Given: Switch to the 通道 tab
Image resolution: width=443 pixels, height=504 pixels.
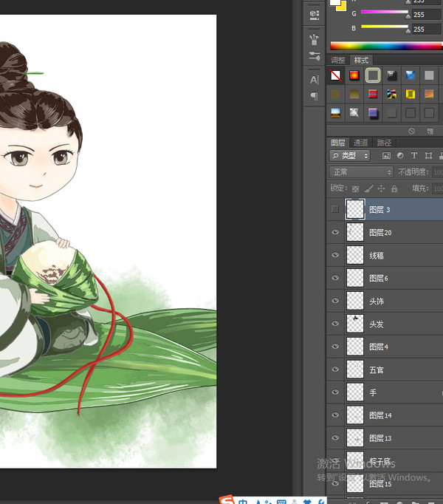Looking at the screenshot, I should tap(361, 143).
